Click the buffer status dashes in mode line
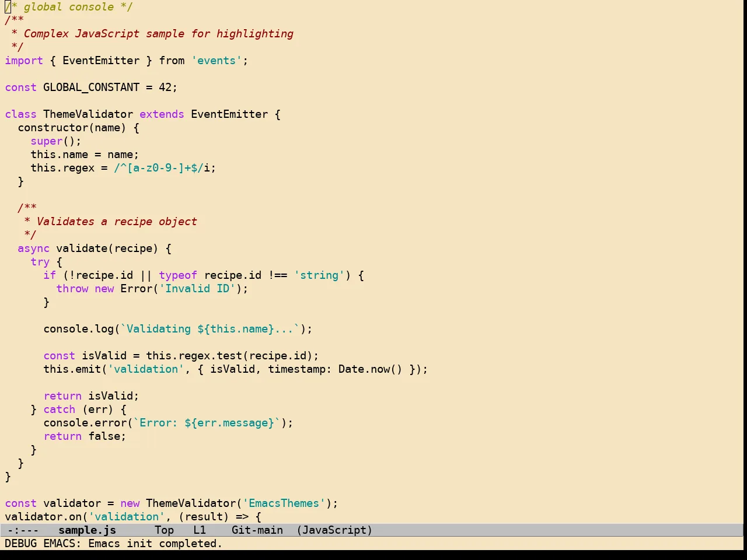Image resolution: width=747 pixels, height=560 pixels. click(x=23, y=530)
